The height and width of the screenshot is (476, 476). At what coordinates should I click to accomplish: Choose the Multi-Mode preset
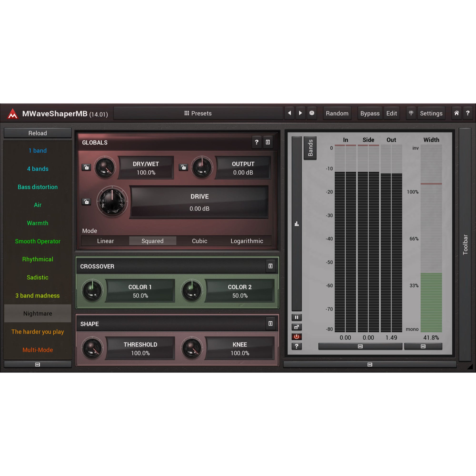[38, 350]
